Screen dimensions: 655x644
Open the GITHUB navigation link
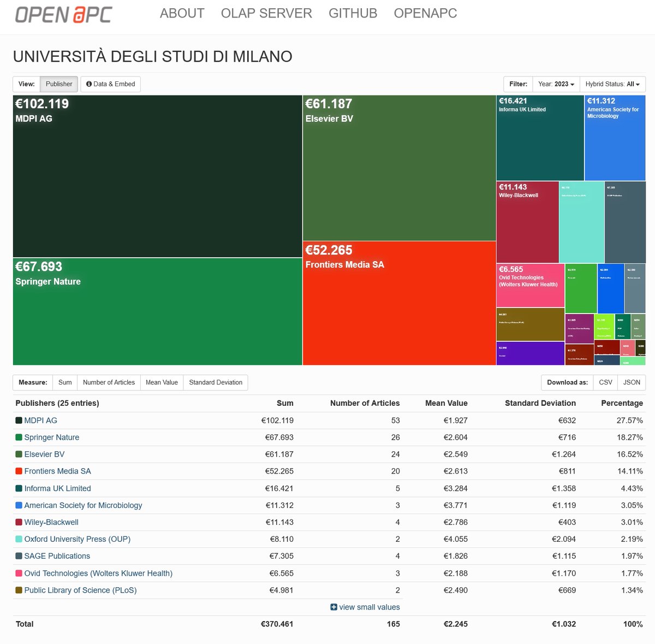click(x=353, y=13)
